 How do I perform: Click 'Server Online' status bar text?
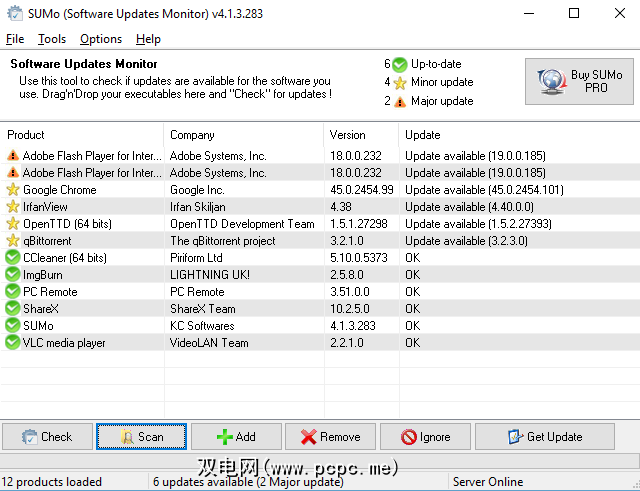[x=488, y=482]
